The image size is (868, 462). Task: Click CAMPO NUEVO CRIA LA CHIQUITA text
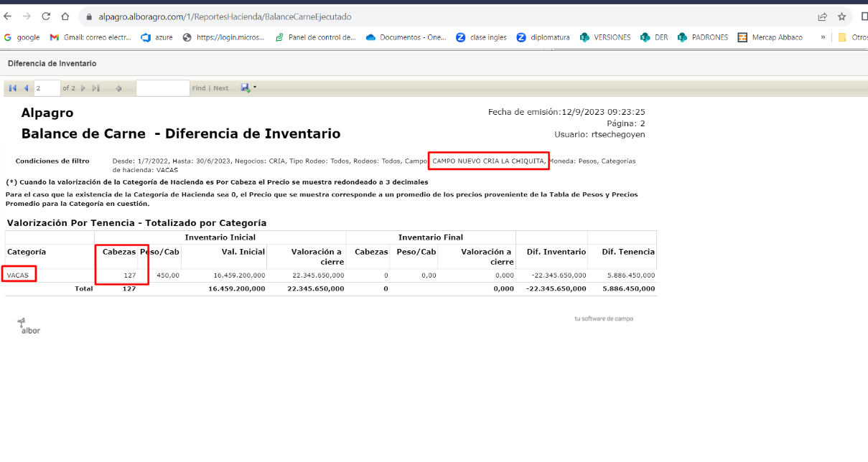pyautogui.click(x=488, y=161)
